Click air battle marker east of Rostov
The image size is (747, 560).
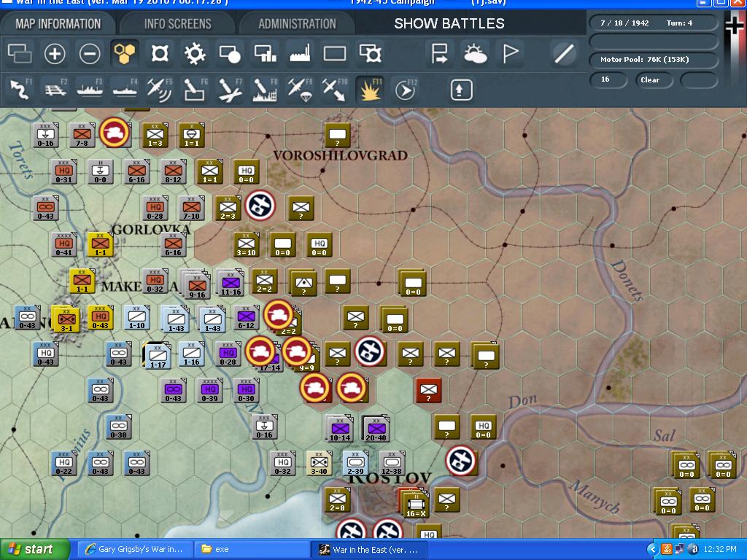[461, 460]
